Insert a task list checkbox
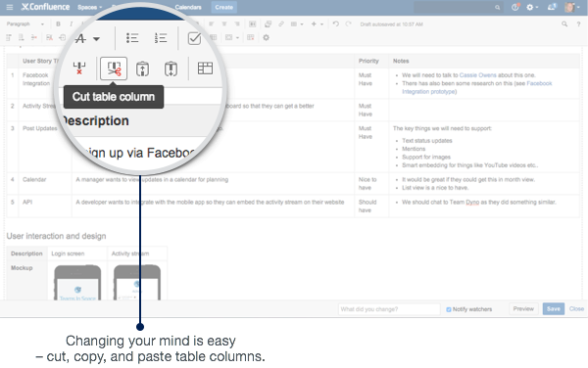Image resolution: width=588 pixels, height=368 pixels. pyautogui.click(x=194, y=38)
